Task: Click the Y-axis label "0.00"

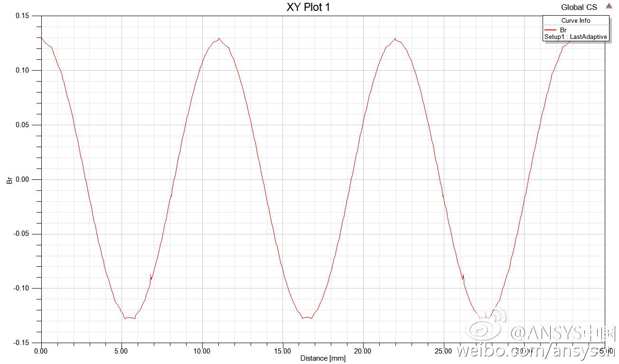Action: (22, 179)
